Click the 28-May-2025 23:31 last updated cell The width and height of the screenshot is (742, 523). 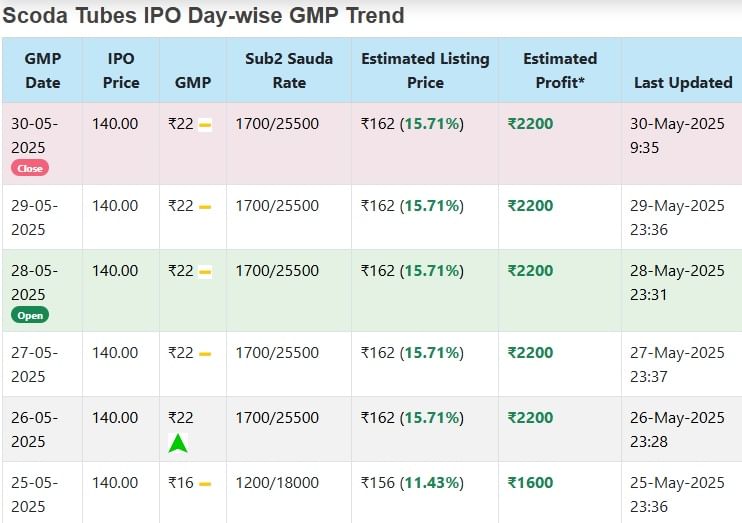(x=677, y=283)
